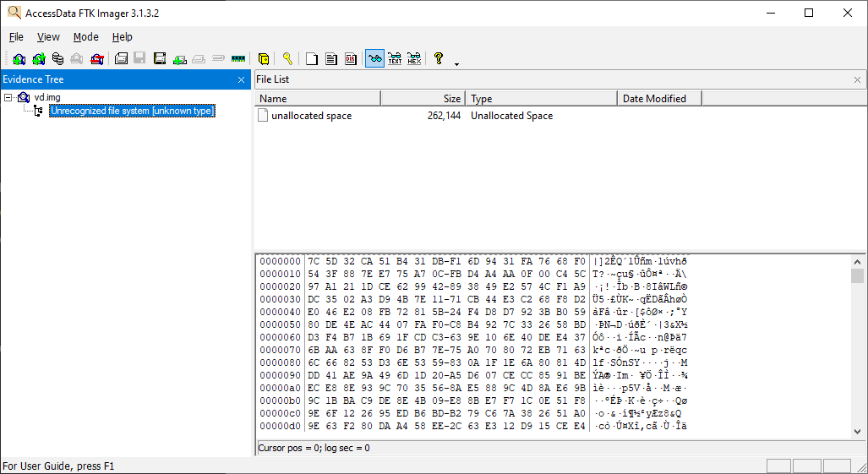Select Unrecognized file system tree item
This screenshot has width=868, height=474.
coord(132,111)
